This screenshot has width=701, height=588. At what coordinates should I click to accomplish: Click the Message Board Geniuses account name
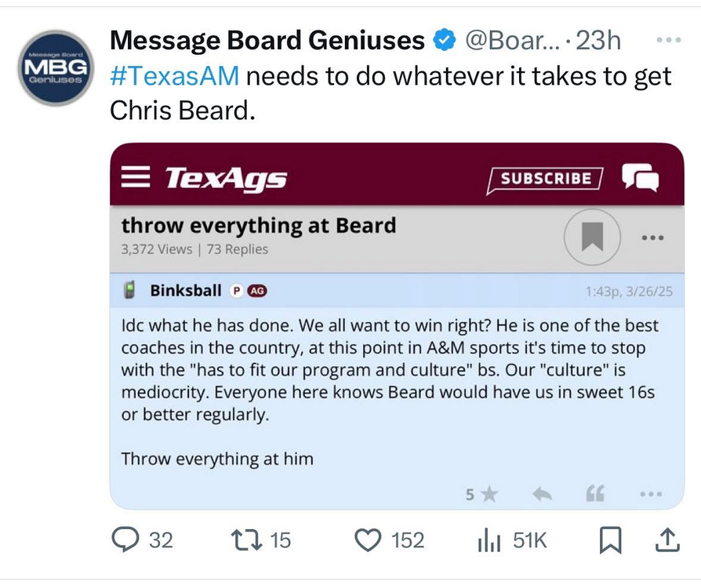[x=267, y=40]
